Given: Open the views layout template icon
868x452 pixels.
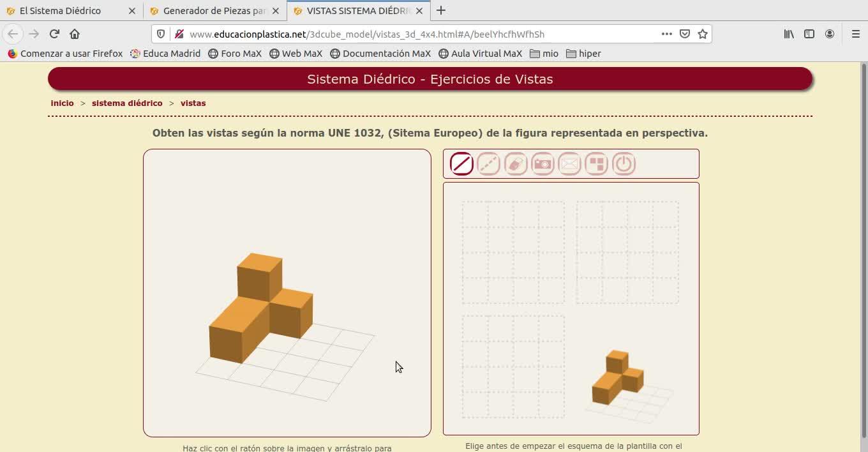Looking at the screenshot, I should [596, 164].
